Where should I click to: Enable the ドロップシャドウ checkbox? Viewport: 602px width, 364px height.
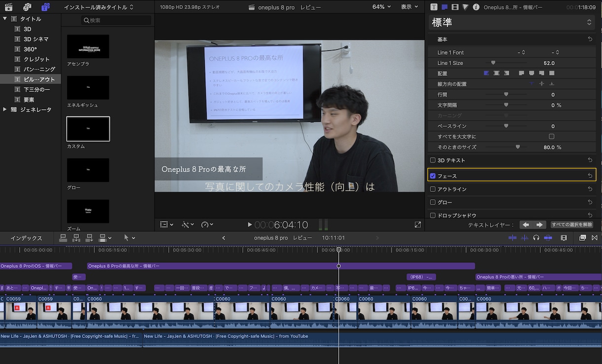(433, 216)
